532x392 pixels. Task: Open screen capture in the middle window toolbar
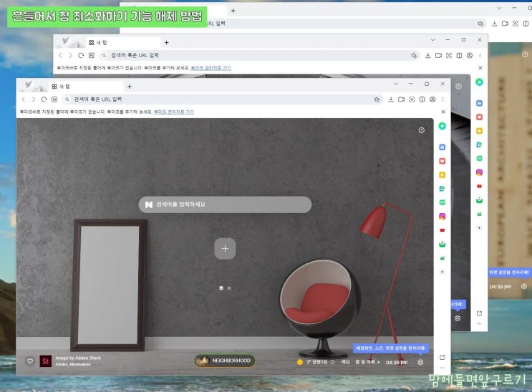point(448,55)
